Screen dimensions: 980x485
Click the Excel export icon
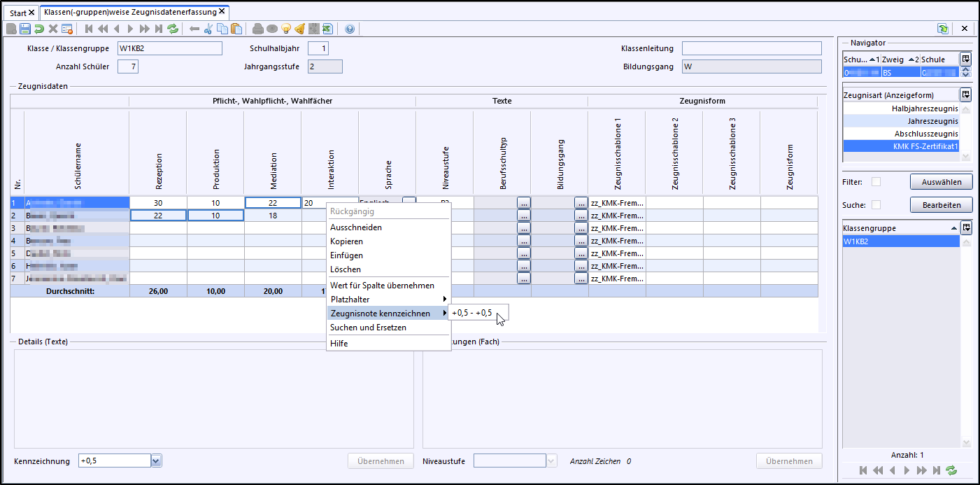coord(327,29)
